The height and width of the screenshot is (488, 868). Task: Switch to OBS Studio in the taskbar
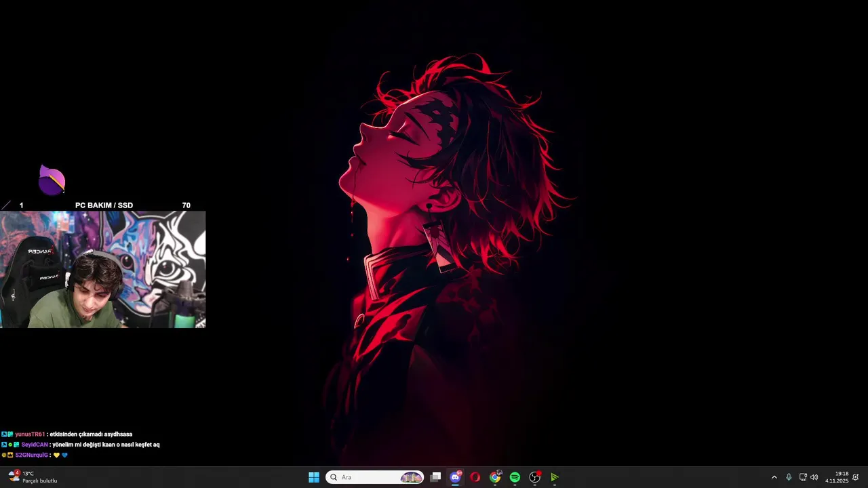534,477
